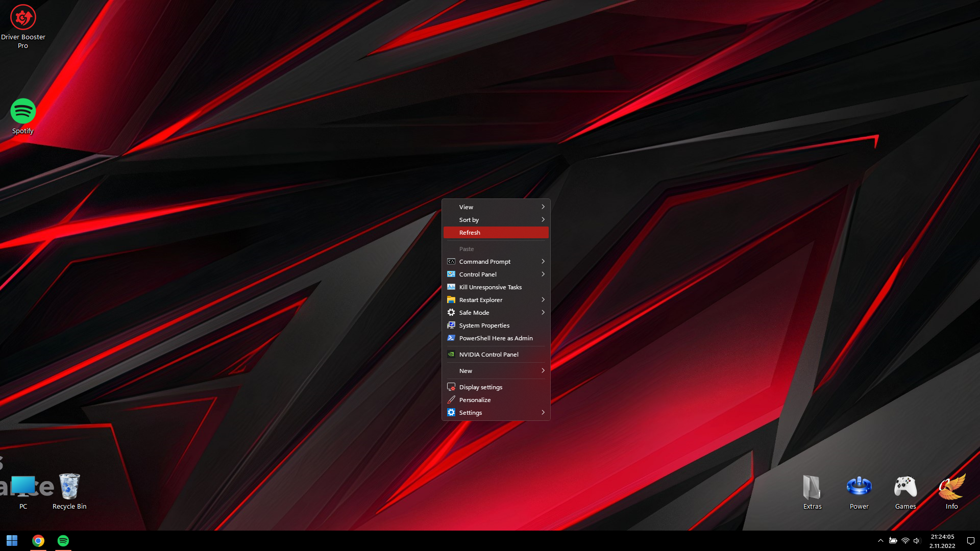This screenshot has width=980, height=551.
Task: Open NVIDIA Control Panel menu entry
Action: click(488, 355)
